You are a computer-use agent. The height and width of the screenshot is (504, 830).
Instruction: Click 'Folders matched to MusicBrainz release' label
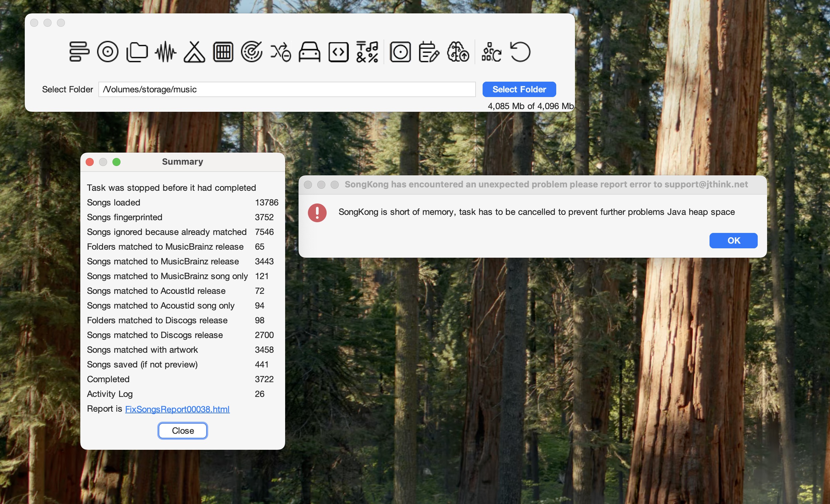coord(165,247)
